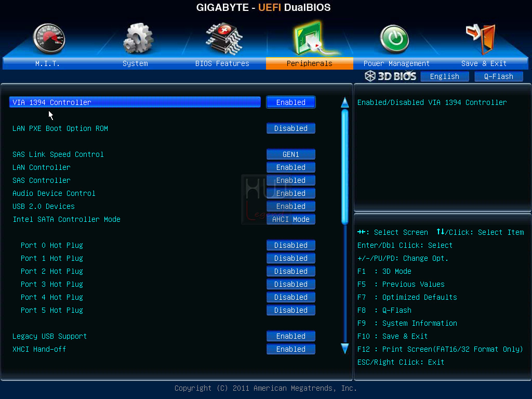Toggle SAS Controller Enabled value
Screen dimensions: 532x399
pos(291,180)
